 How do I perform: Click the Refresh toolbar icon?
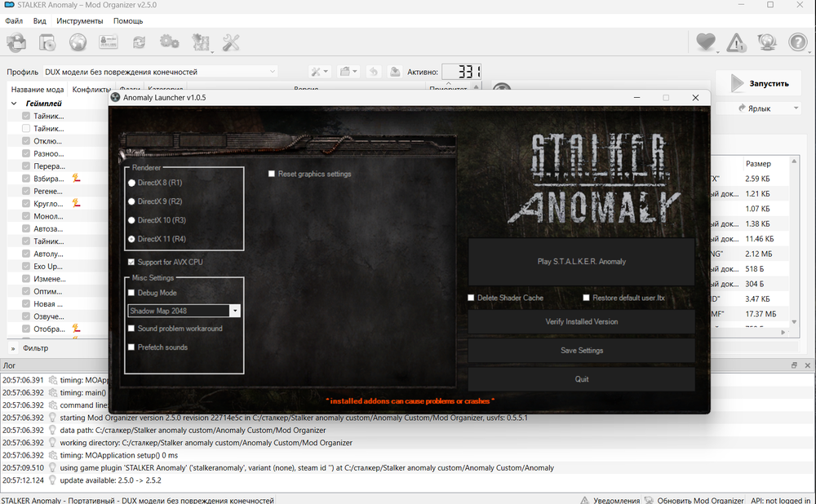[x=139, y=42]
